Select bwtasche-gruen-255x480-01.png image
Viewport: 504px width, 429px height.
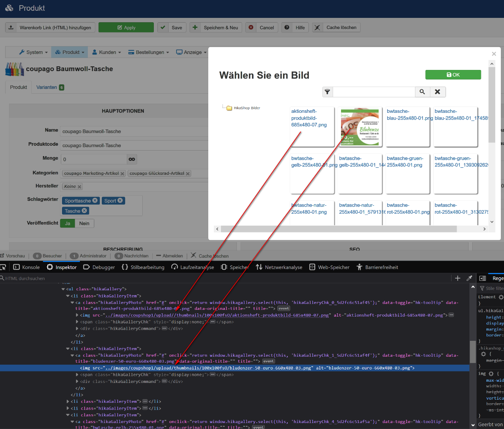(x=407, y=174)
